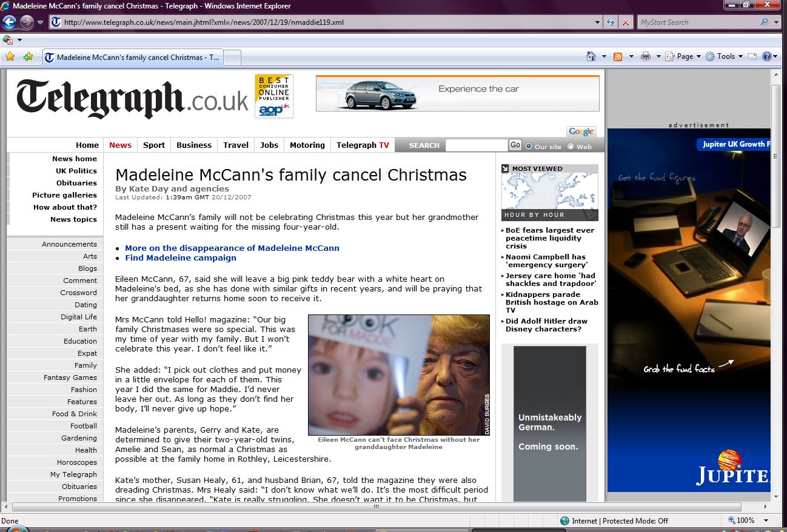Viewport: 787px width, 532px height.
Task: Click the Home page icon
Action: (x=591, y=56)
